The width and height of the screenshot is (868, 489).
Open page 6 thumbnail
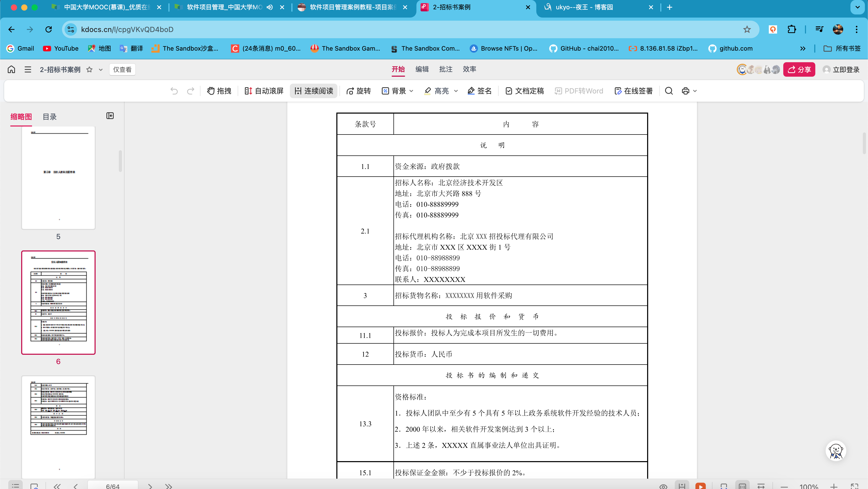[58, 302]
